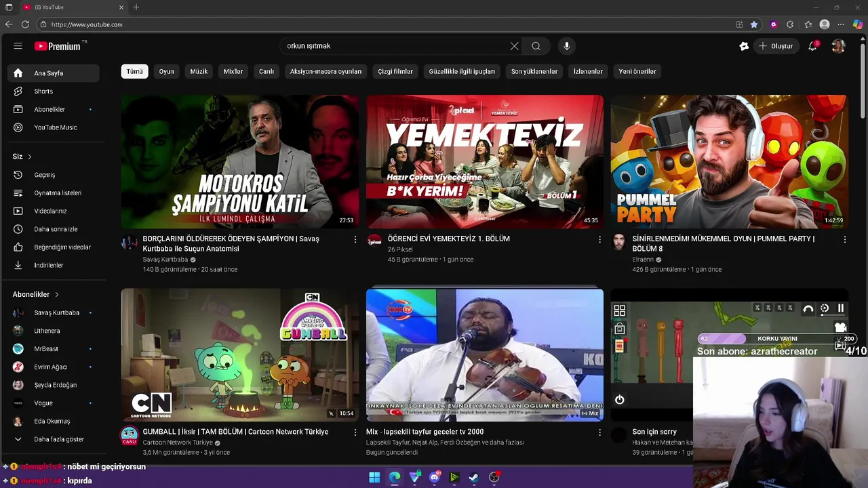The image size is (868, 488).
Task: Open more options for lapsekili tayfur Mix
Action: point(599,432)
